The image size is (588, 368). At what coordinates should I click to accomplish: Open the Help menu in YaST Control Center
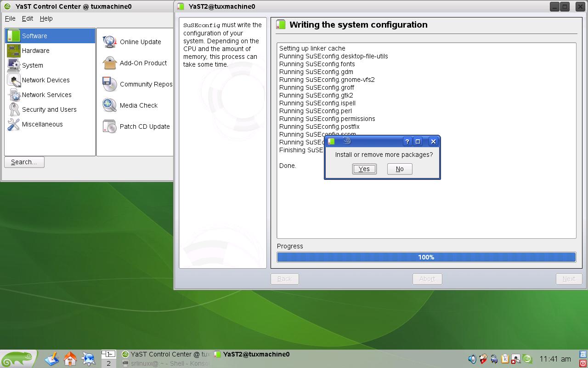[46, 18]
